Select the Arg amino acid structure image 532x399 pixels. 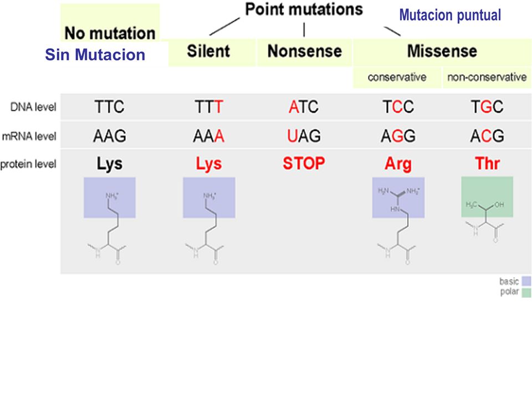pyautogui.click(x=398, y=221)
